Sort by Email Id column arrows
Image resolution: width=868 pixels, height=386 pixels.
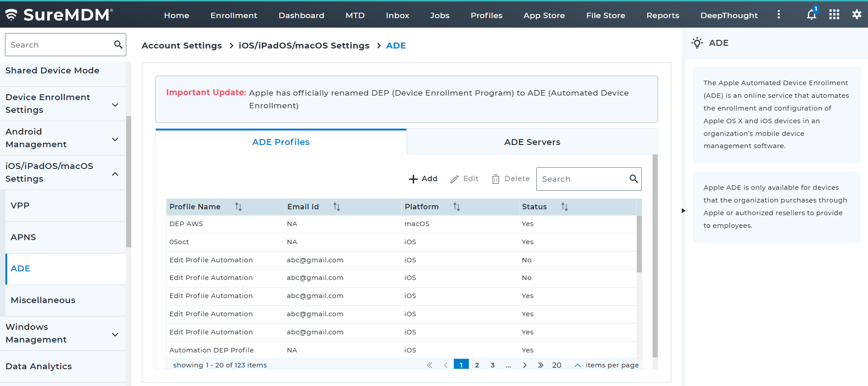pos(336,207)
